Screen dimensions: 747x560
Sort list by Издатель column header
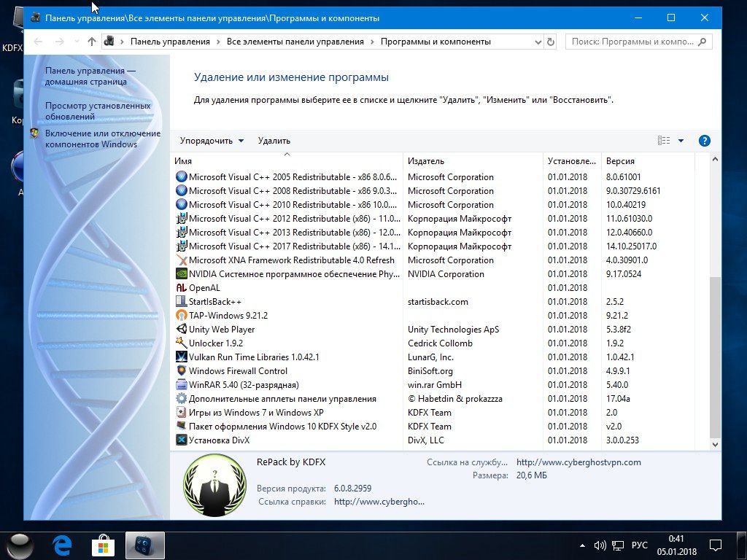[x=426, y=160]
